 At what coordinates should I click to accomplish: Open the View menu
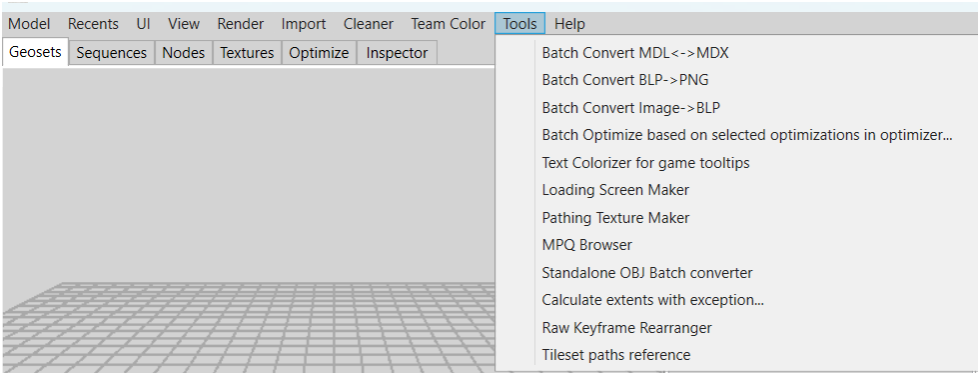pos(184,24)
